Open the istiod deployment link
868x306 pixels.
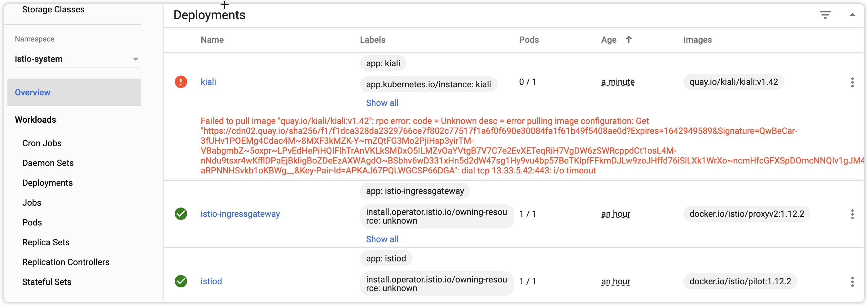tap(211, 281)
